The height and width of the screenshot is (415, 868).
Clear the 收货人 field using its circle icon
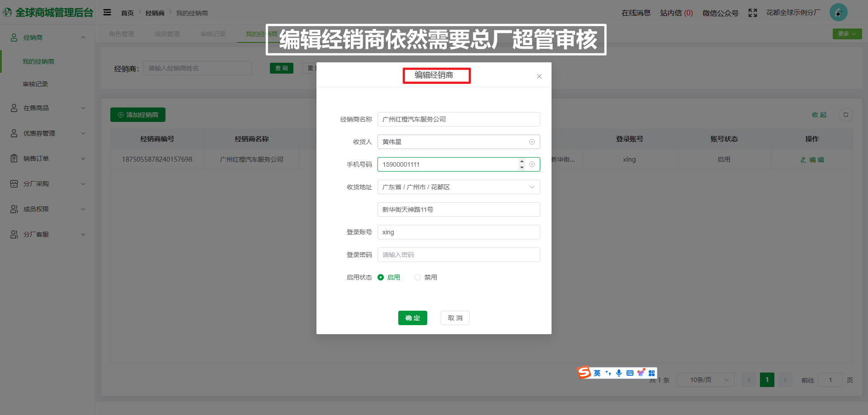(532, 142)
